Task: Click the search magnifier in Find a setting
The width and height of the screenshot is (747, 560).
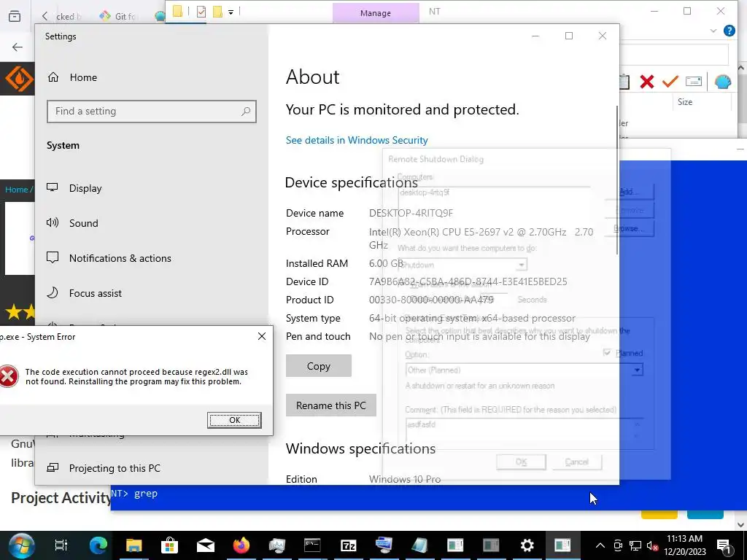Action: tap(246, 112)
